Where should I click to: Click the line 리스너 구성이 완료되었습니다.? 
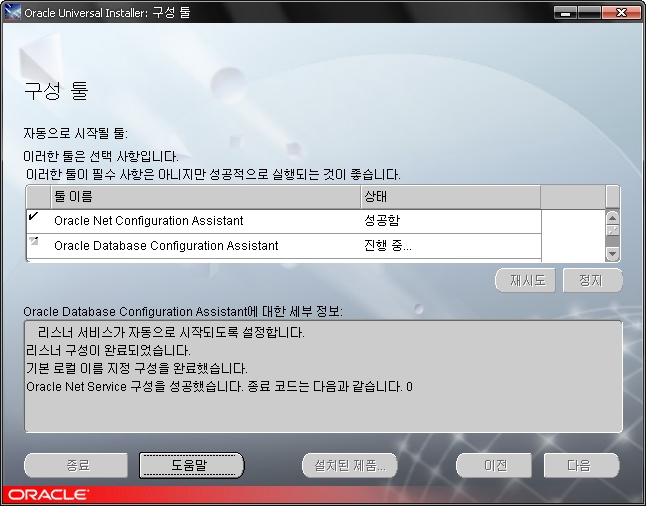pos(108,351)
